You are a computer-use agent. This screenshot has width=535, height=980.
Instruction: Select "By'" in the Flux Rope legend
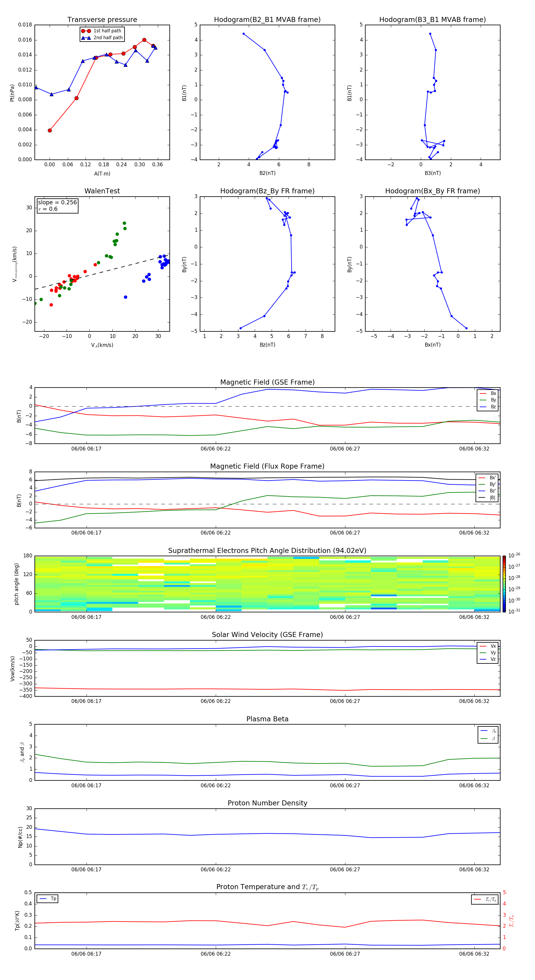point(487,484)
